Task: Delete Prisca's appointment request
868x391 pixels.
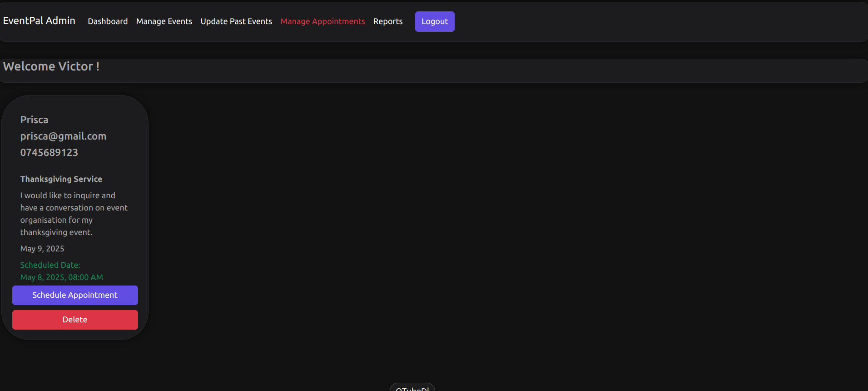Action: (x=75, y=320)
